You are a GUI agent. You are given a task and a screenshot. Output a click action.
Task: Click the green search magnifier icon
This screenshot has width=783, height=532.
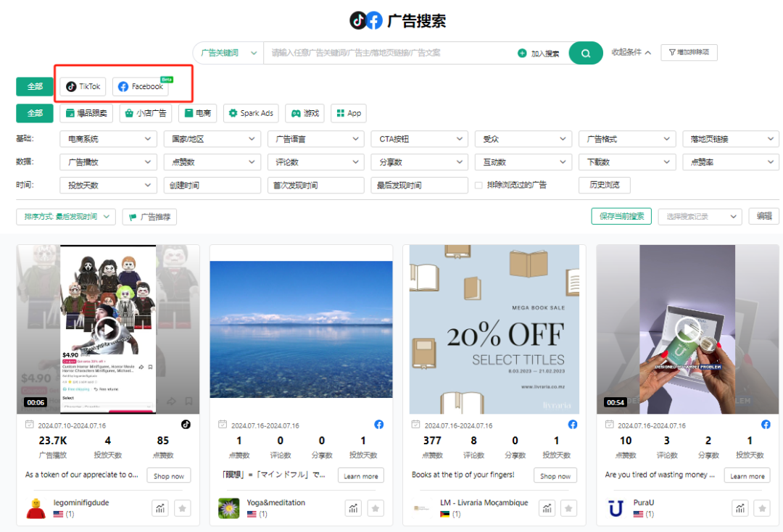(x=585, y=52)
